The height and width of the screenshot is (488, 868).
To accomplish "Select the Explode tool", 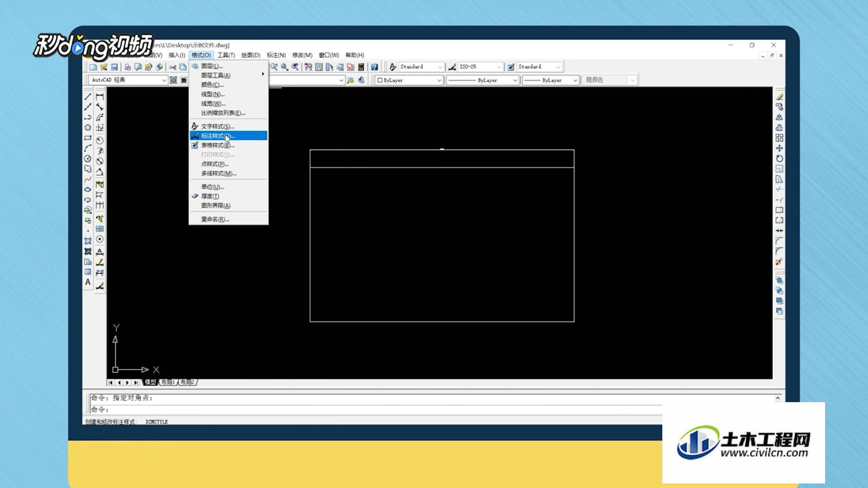I will (x=779, y=262).
